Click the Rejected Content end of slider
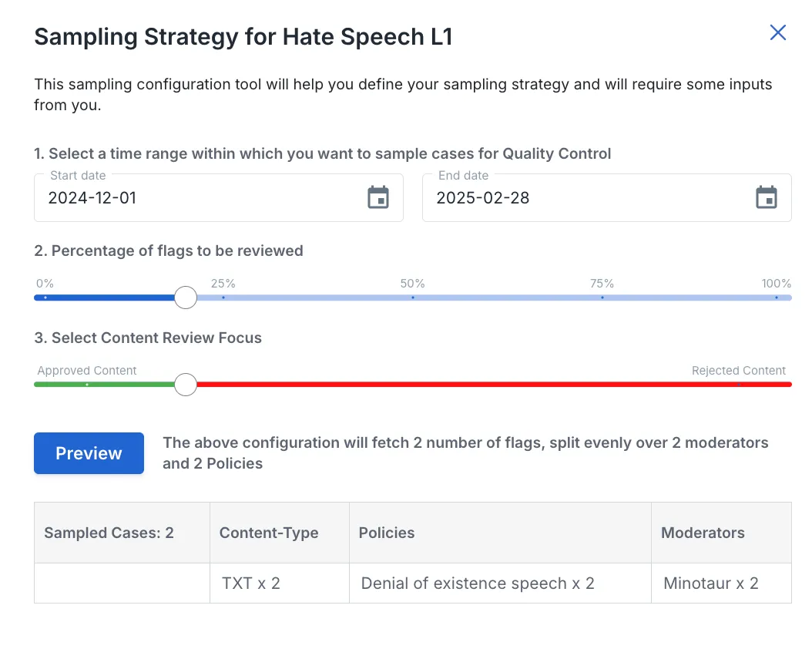This screenshot has width=812, height=649. point(739,385)
